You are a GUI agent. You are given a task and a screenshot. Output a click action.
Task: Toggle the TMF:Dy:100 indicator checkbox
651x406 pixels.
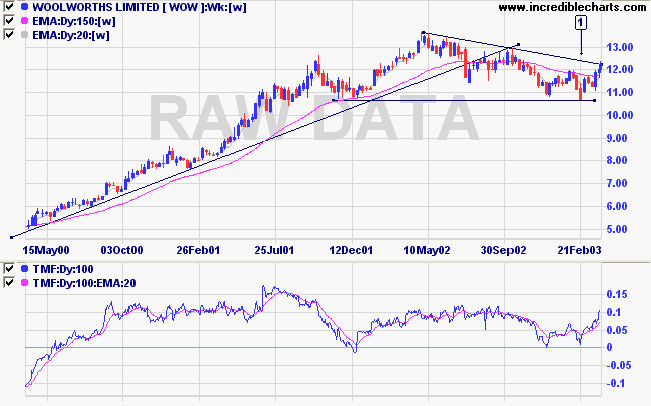9,269
